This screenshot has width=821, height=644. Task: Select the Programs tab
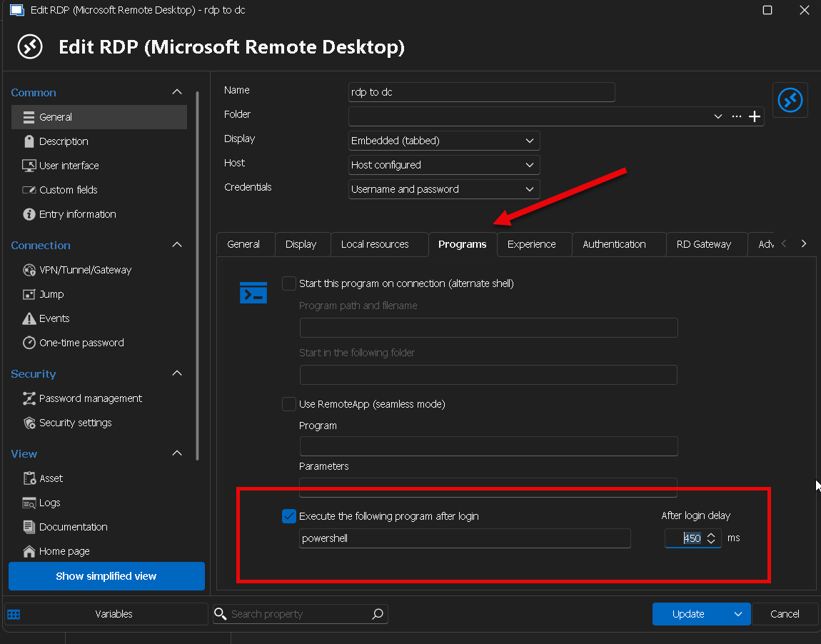coord(463,244)
